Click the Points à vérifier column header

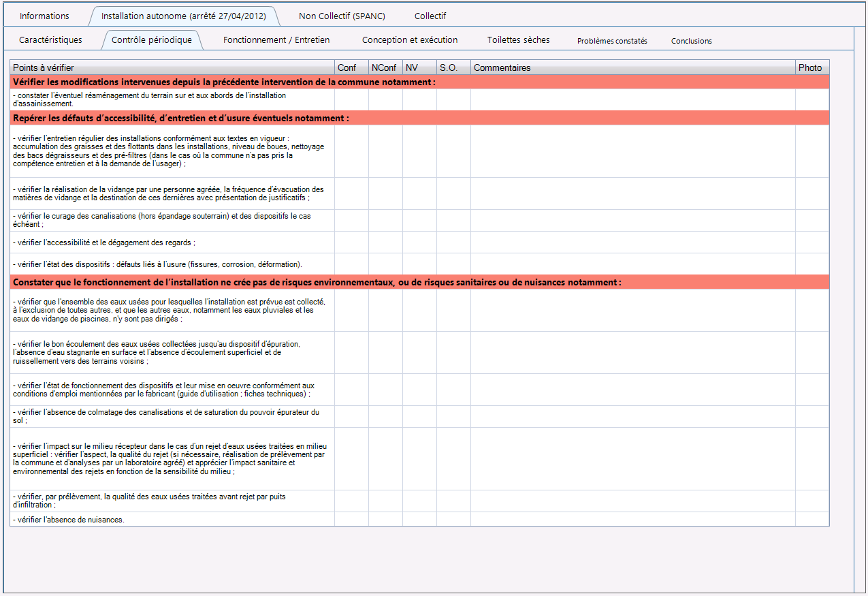click(172, 67)
